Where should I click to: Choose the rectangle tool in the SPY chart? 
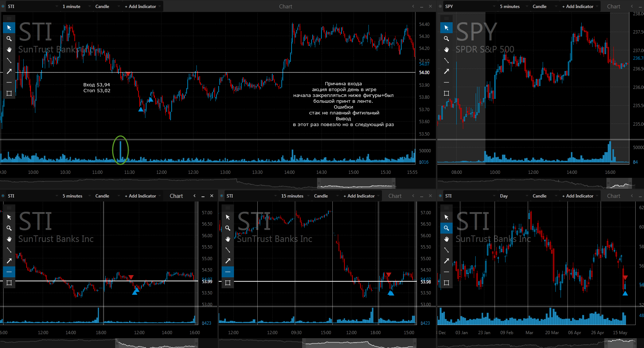(x=446, y=93)
